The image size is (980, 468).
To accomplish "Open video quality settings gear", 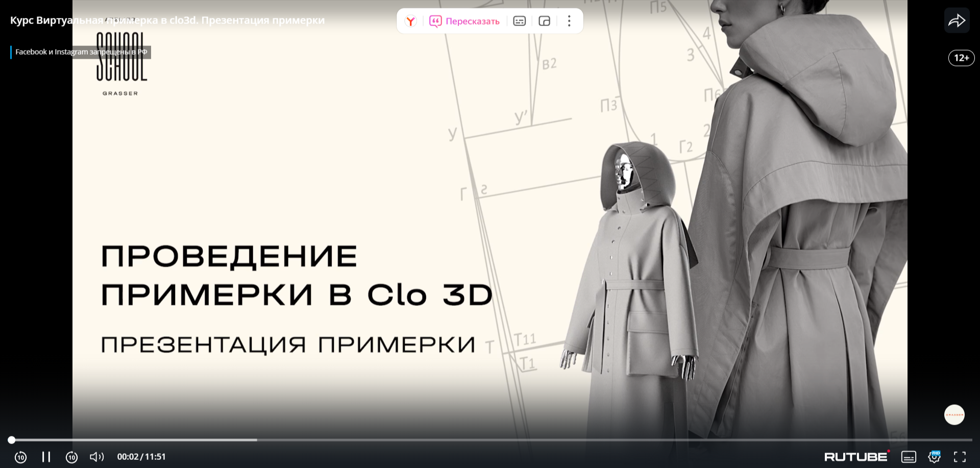I will click(x=934, y=457).
